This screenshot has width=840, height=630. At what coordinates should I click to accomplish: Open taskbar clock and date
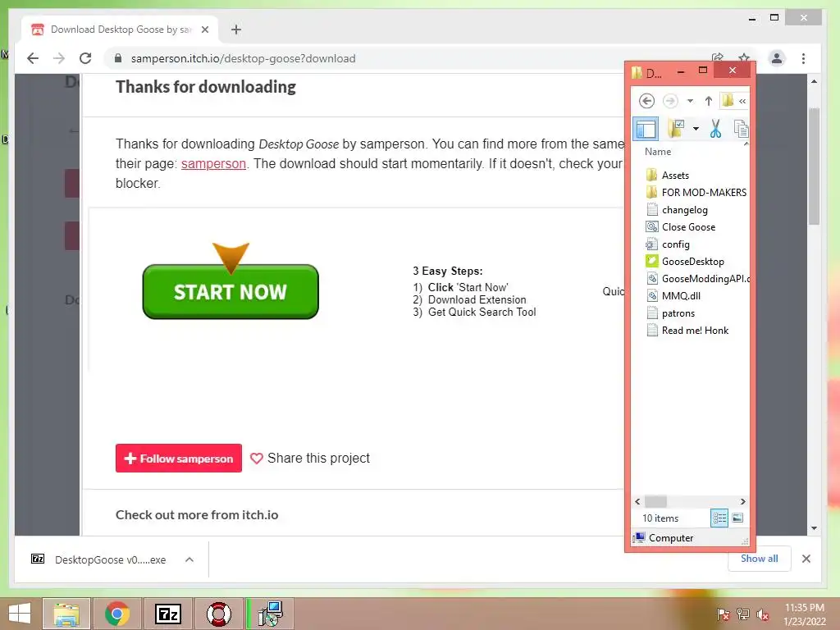[x=804, y=614]
